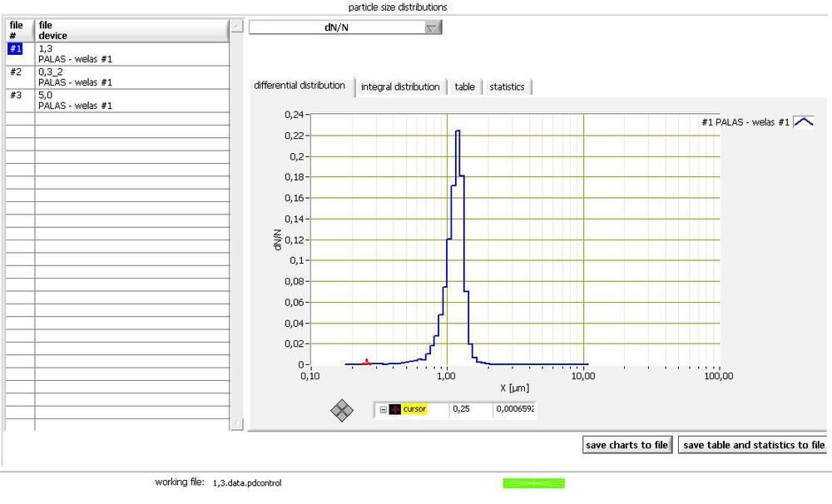Click the red cursor marker on the graph
The width and height of the screenshot is (832, 504).
[x=367, y=362]
